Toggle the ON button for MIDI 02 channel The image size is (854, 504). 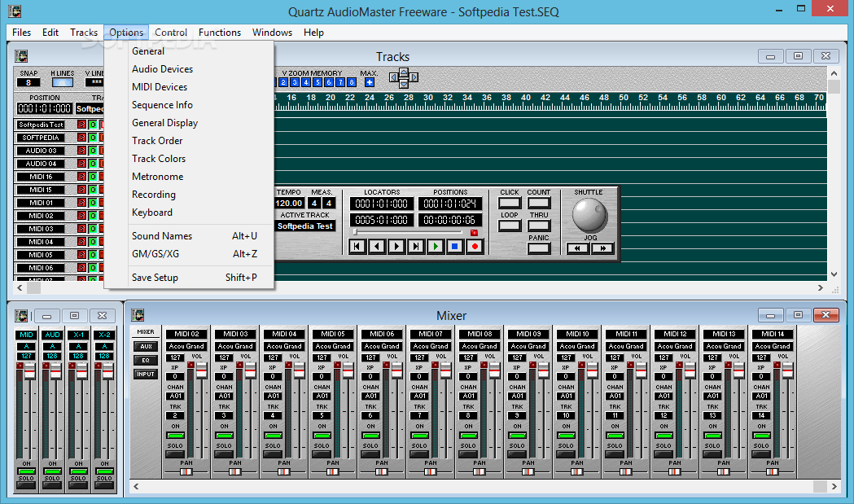pyautogui.click(x=175, y=436)
